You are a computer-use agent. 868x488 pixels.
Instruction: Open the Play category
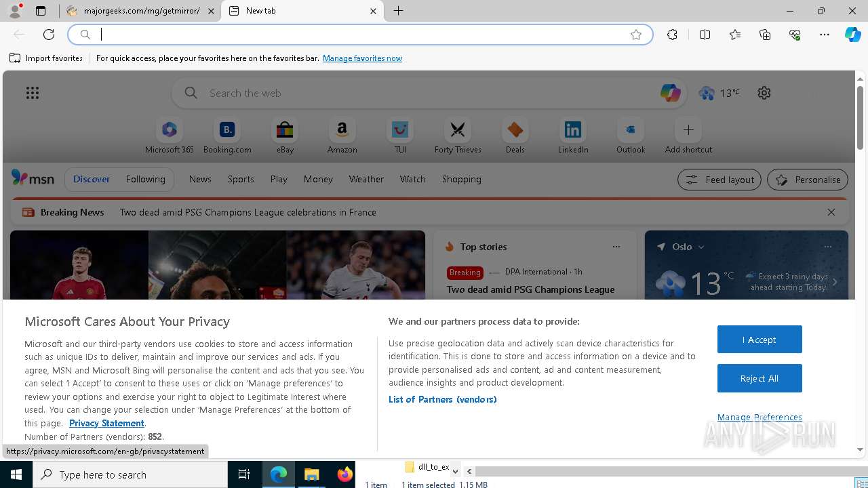click(279, 179)
